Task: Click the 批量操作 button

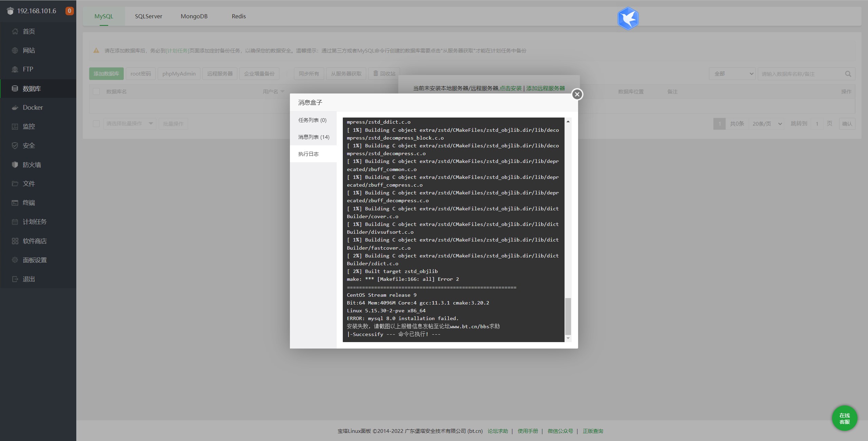Action: 173,124
